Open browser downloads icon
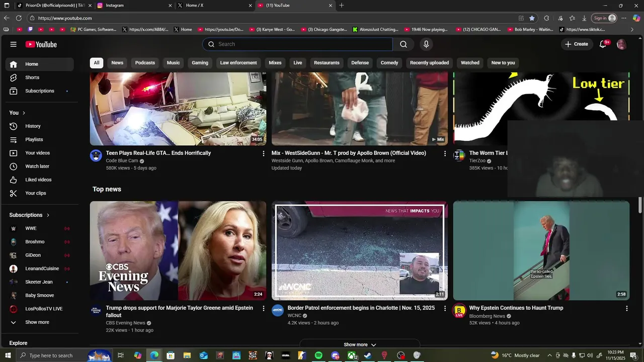Image resolution: width=644 pixels, height=362 pixels. [x=584, y=18]
